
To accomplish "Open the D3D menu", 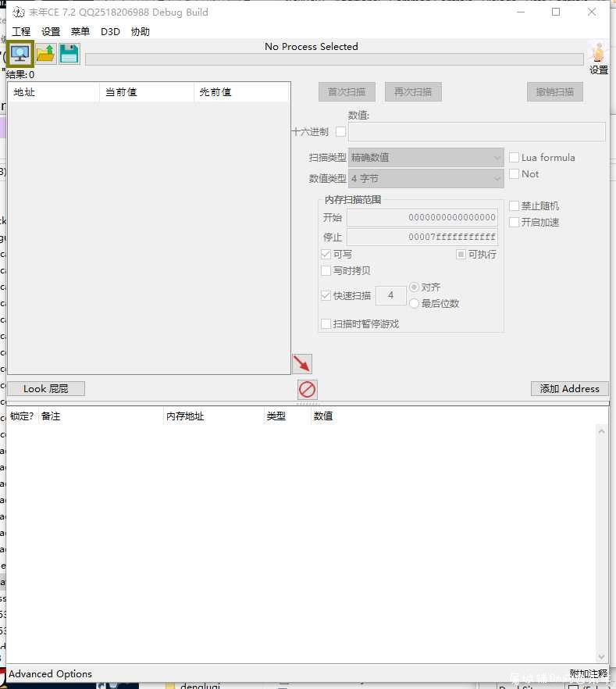I will pos(110,31).
